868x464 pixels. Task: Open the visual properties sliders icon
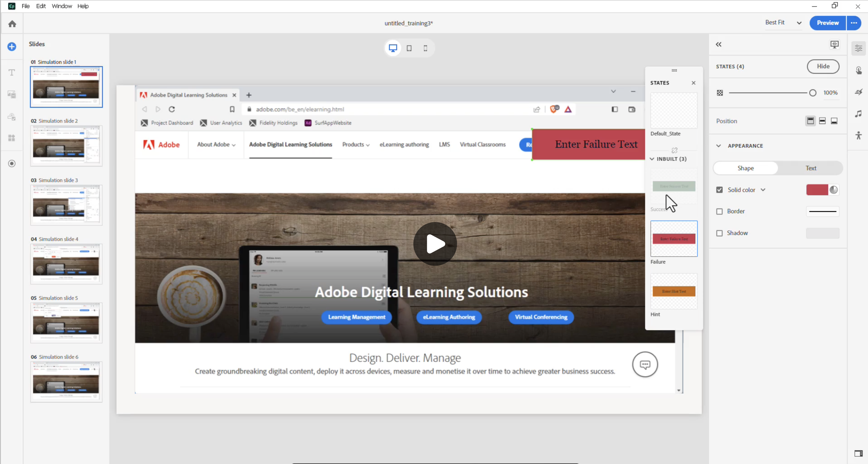click(858, 49)
